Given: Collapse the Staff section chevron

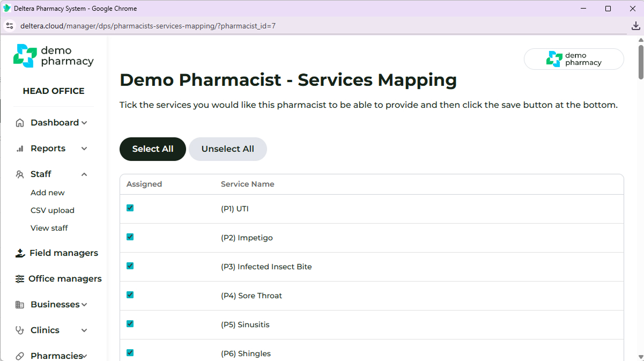Looking at the screenshot, I should 84,174.
